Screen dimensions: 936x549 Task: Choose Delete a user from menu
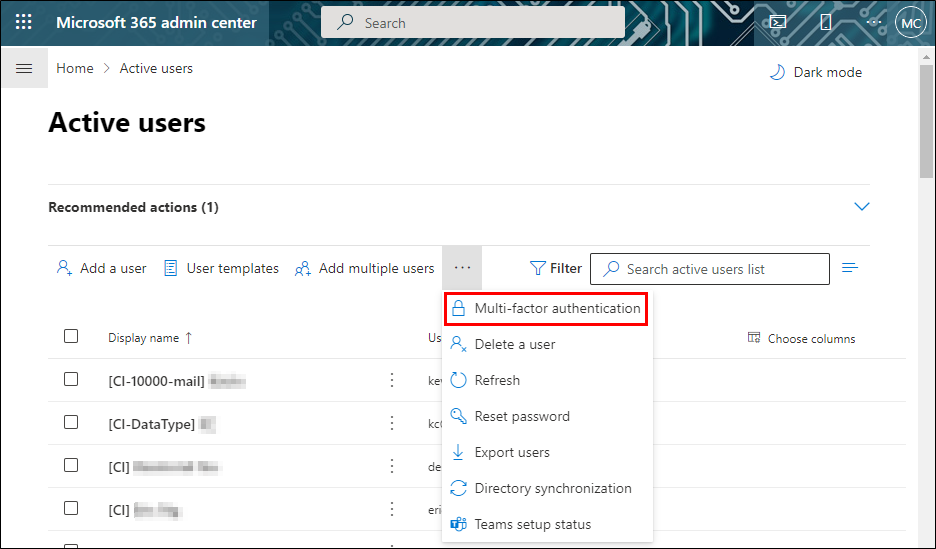547,344
